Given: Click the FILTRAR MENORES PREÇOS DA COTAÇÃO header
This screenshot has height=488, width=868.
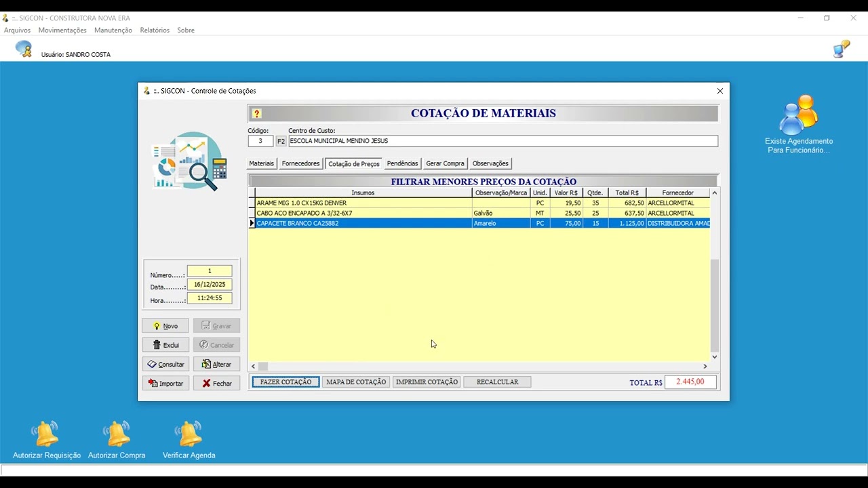Looking at the screenshot, I should 484,182.
